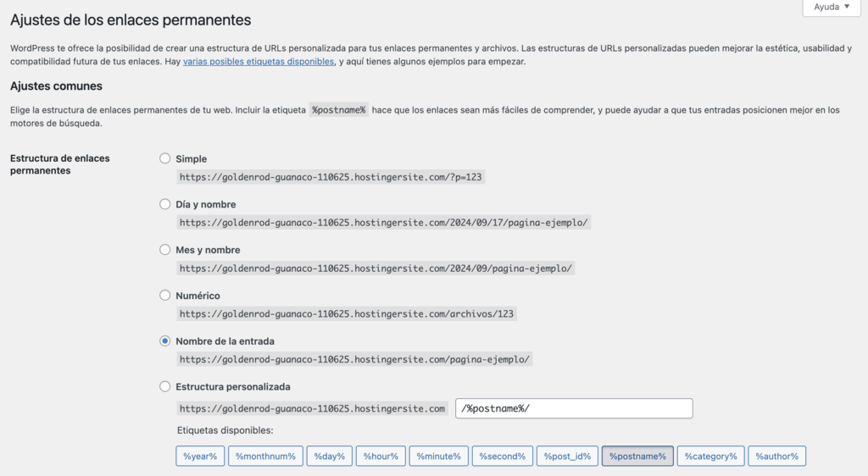Select 'Mes y nombre' permalink structure
Image resolution: width=868 pixels, height=476 pixels.
165,250
